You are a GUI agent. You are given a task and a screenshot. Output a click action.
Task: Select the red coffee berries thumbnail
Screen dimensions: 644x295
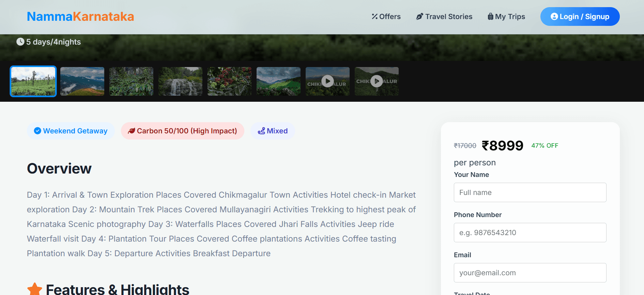coord(230,81)
